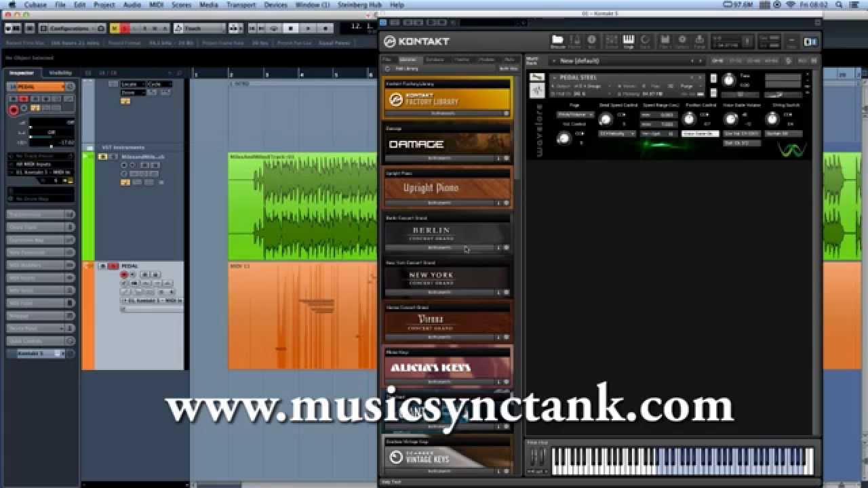Click the Damage library settings gear

point(507,159)
